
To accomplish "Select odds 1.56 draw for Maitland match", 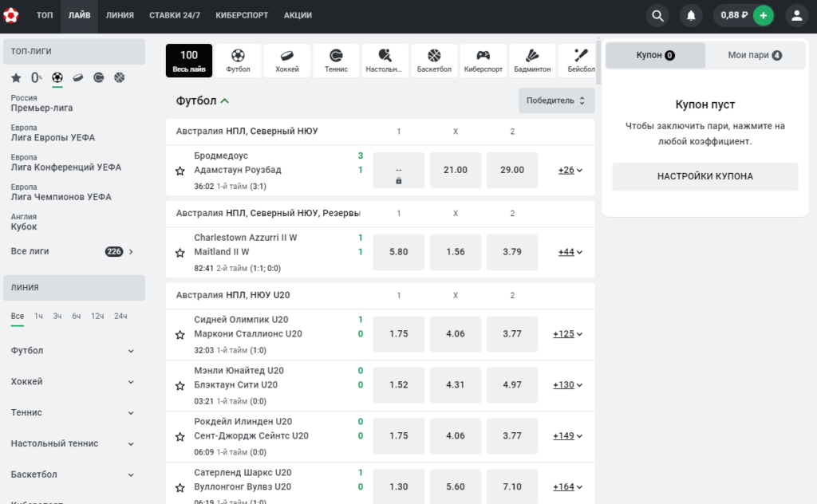I will click(x=456, y=252).
